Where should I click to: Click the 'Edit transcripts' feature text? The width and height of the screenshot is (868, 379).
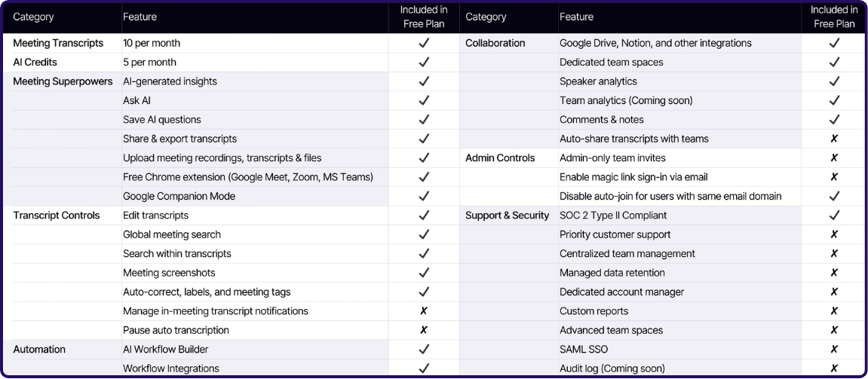click(x=155, y=215)
